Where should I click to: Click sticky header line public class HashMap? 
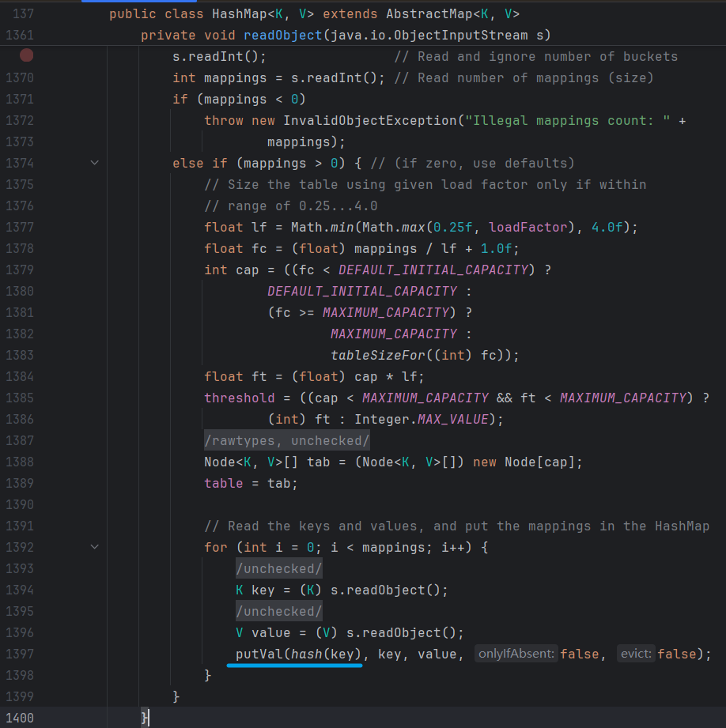(314, 14)
